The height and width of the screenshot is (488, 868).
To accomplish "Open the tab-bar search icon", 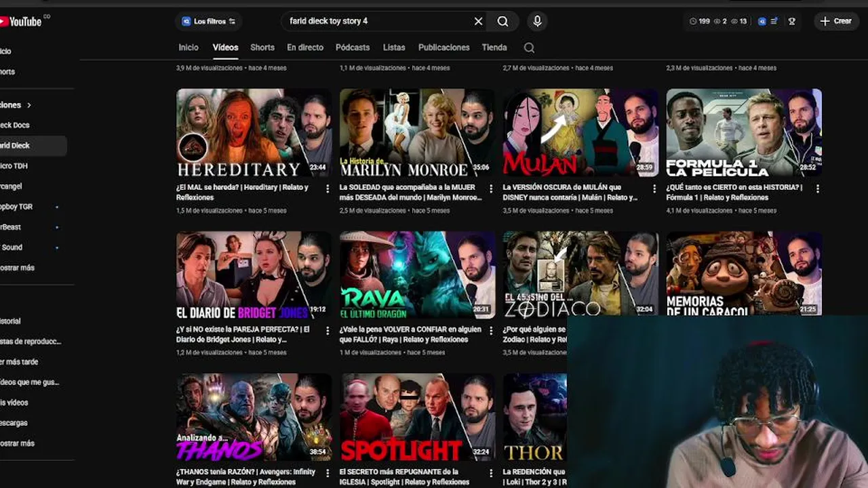I will tap(529, 47).
